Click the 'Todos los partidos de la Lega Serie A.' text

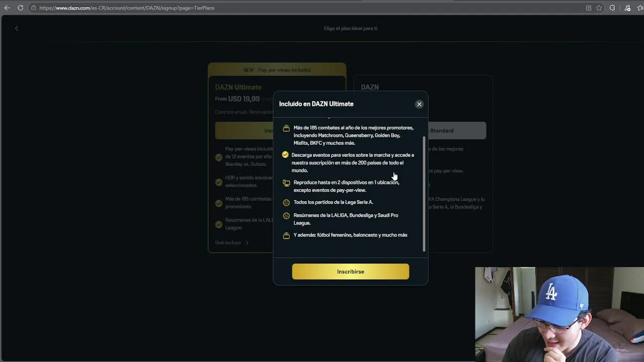[x=334, y=202]
